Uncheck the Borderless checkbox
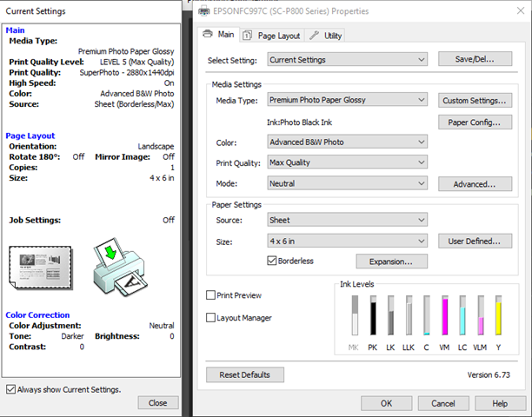The width and height of the screenshot is (532, 417). 272,261
